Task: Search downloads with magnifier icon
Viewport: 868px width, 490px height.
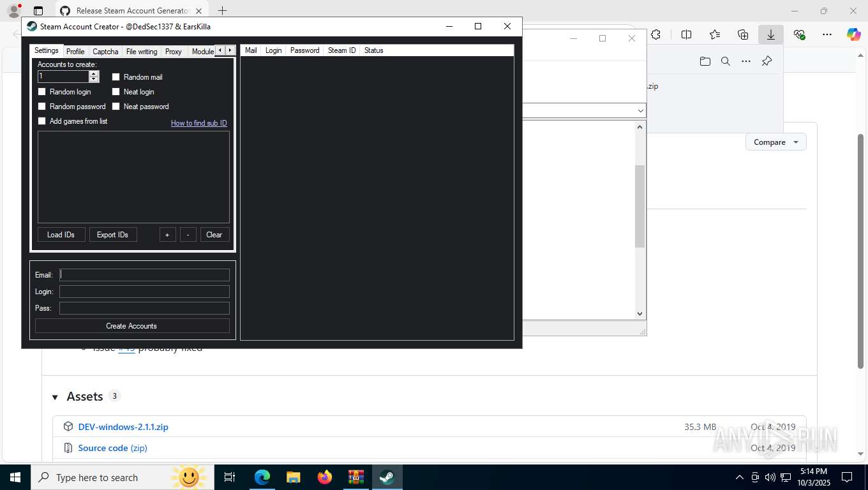Action: click(x=726, y=61)
